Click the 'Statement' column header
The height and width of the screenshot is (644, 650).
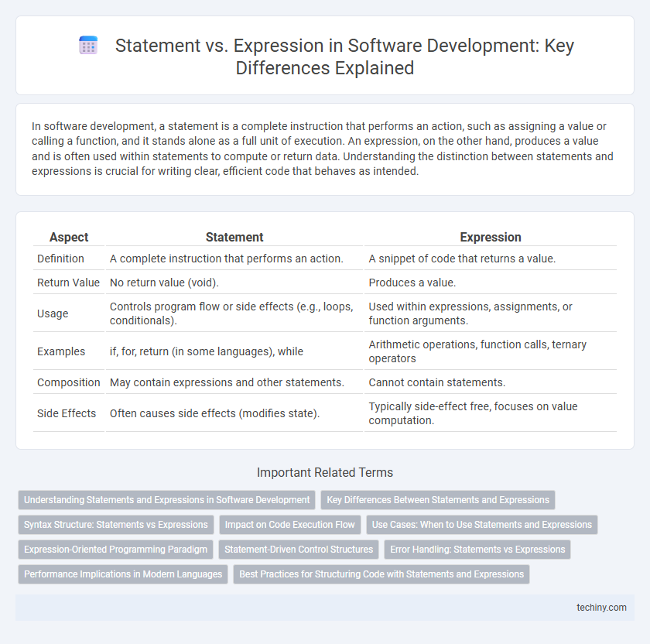coord(234,237)
